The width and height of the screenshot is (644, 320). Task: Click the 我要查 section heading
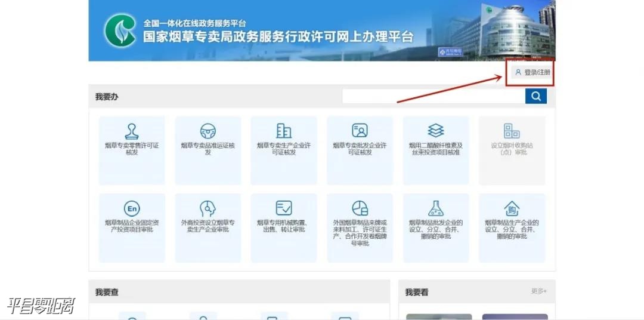(x=107, y=292)
